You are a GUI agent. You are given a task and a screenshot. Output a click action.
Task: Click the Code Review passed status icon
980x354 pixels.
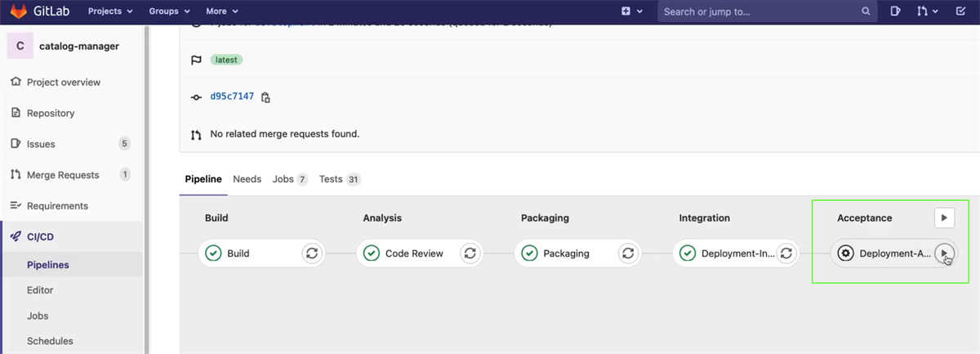(x=372, y=253)
